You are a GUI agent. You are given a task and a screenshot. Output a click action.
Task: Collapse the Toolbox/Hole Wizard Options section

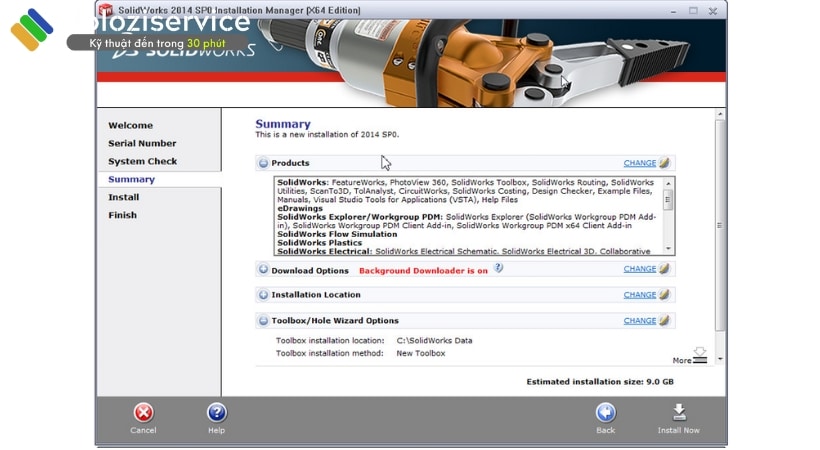point(263,321)
